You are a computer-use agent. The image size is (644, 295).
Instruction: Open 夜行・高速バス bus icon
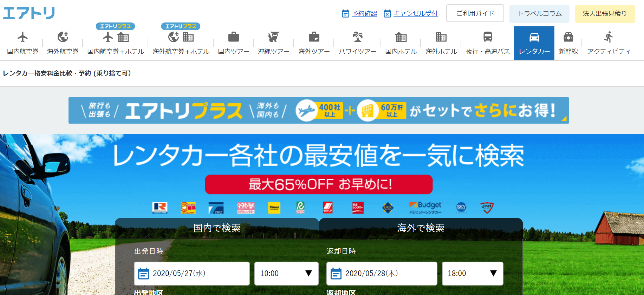click(488, 37)
